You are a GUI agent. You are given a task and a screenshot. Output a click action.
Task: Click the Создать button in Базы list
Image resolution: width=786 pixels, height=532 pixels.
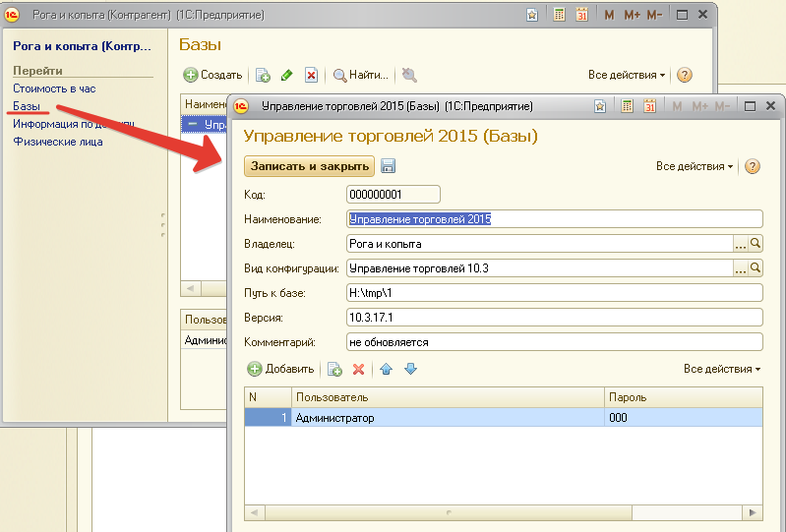(x=213, y=75)
